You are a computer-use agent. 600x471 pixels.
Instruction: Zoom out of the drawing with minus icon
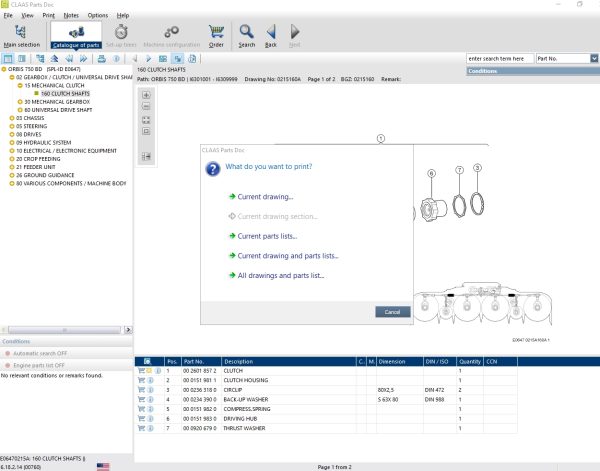click(x=147, y=106)
